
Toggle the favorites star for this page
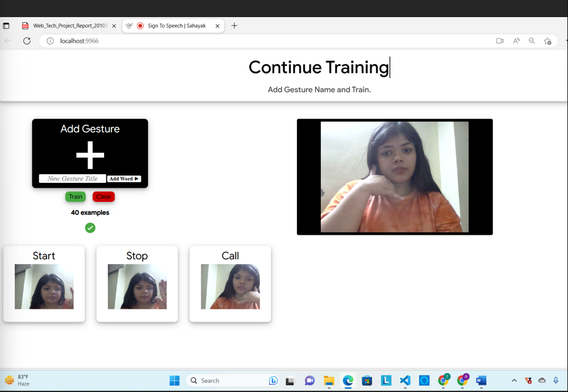pyautogui.click(x=548, y=40)
